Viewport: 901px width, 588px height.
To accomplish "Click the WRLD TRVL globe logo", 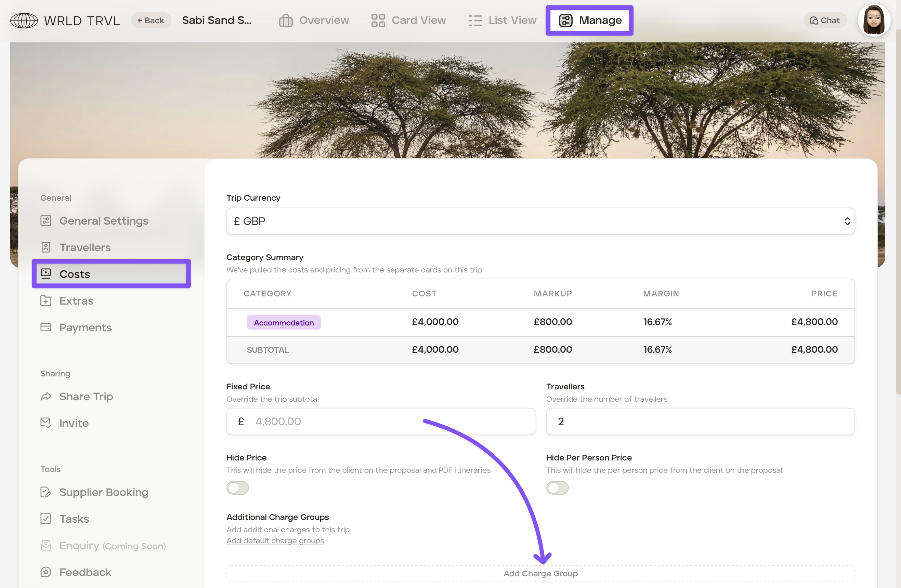I will [x=24, y=21].
